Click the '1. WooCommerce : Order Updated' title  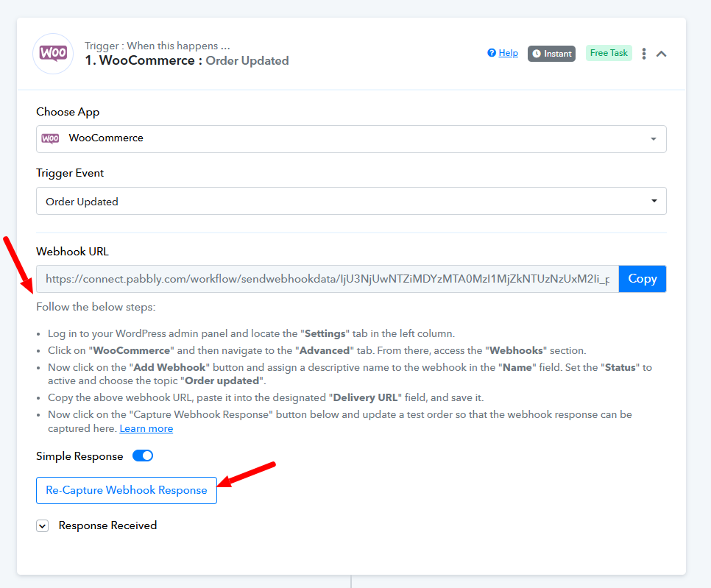tap(187, 61)
